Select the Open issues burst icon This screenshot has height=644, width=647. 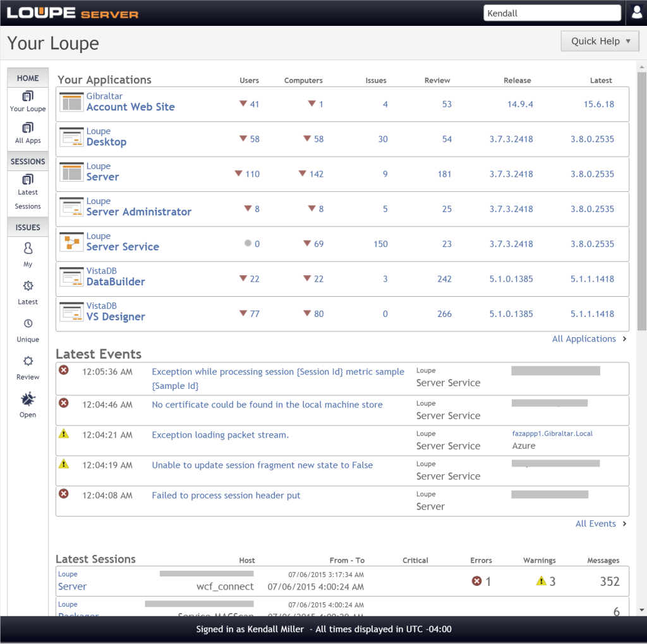[x=27, y=398]
